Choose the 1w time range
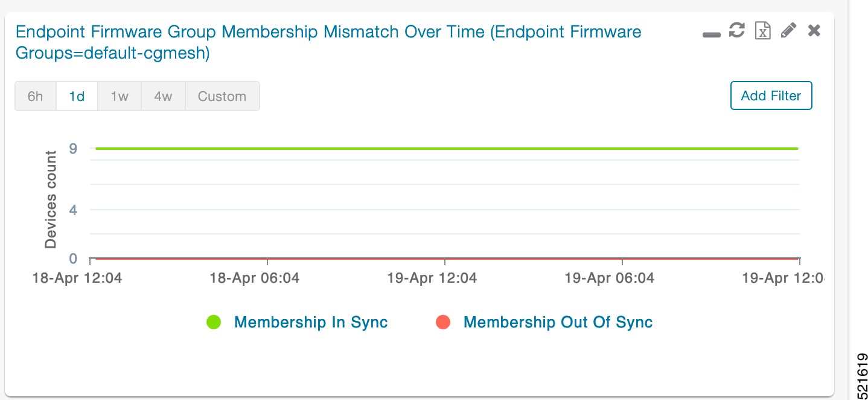868x400 pixels. 120,96
